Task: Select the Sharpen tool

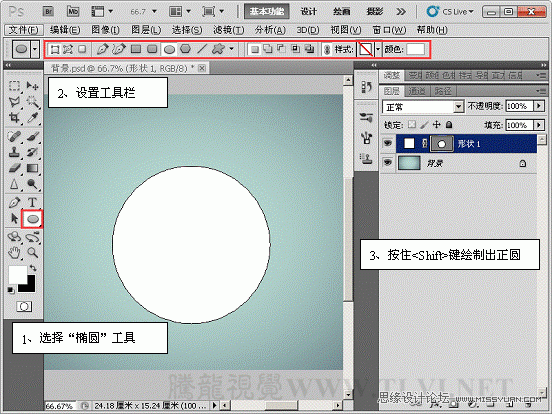Action: click(x=14, y=184)
